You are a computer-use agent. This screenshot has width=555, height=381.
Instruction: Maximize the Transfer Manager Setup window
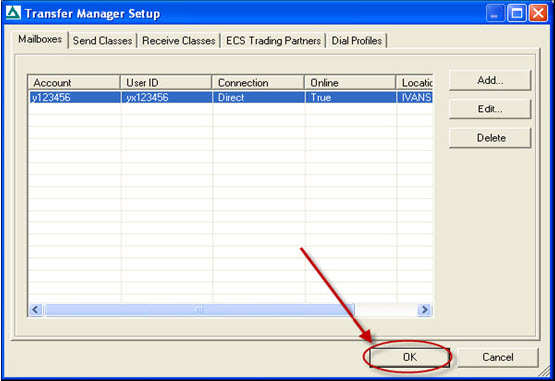[x=517, y=13]
